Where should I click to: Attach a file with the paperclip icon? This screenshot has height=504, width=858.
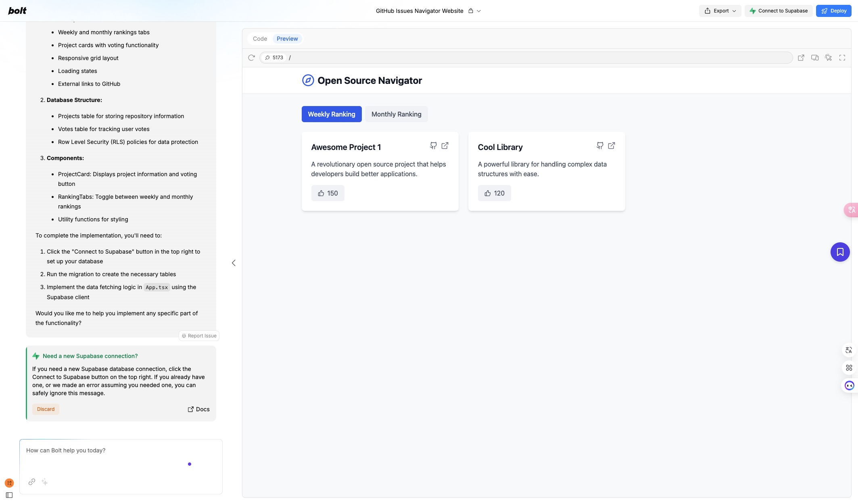click(32, 482)
